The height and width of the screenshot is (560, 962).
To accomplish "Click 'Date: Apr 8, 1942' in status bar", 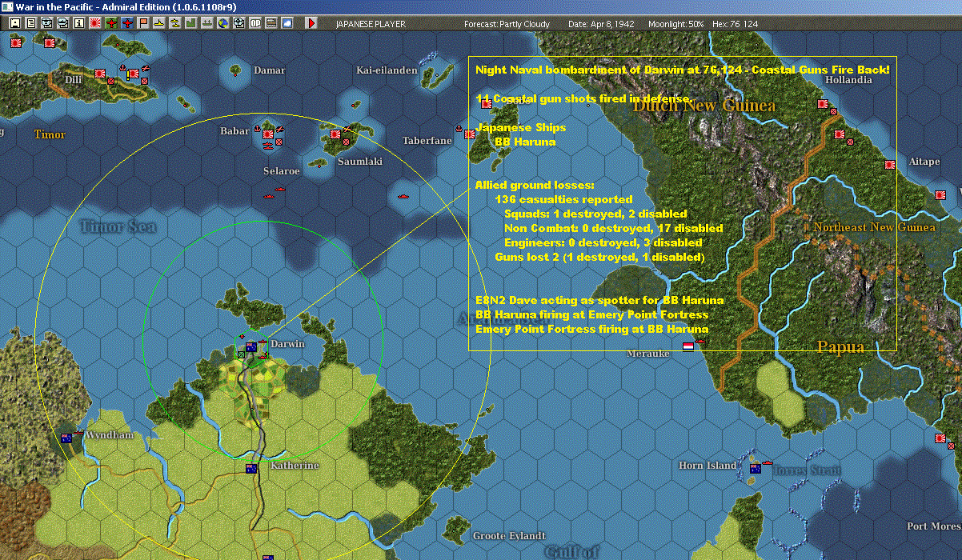I will [x=600, y=24].
